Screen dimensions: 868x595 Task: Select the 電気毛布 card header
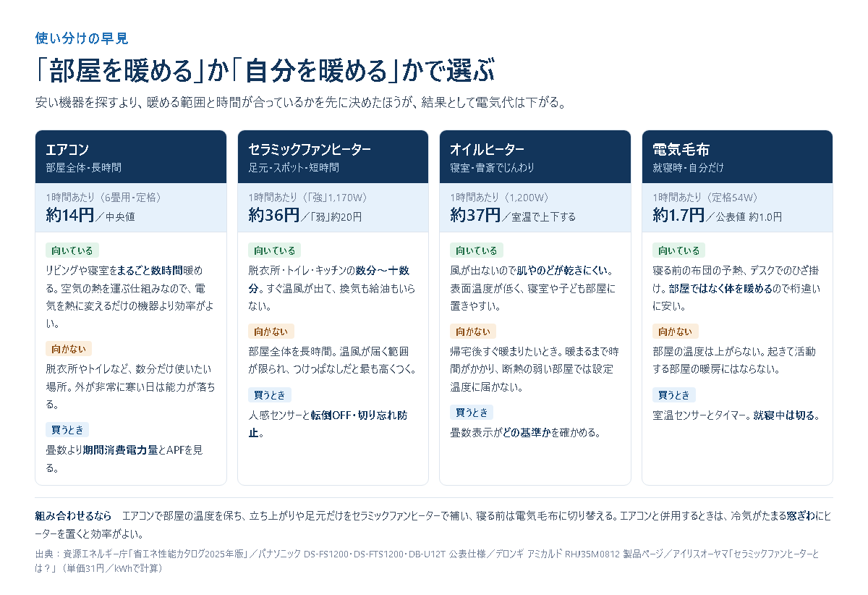pos(737,157)
